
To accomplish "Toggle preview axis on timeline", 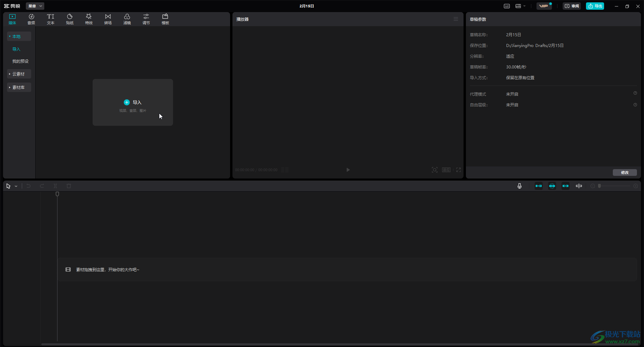I will 579,186.
